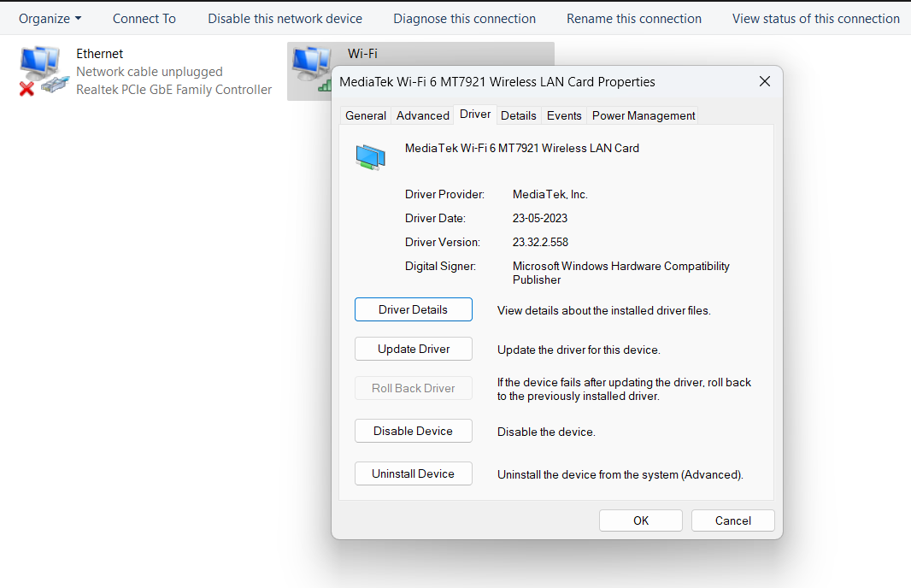Open View status of this connection

[816, 19]
